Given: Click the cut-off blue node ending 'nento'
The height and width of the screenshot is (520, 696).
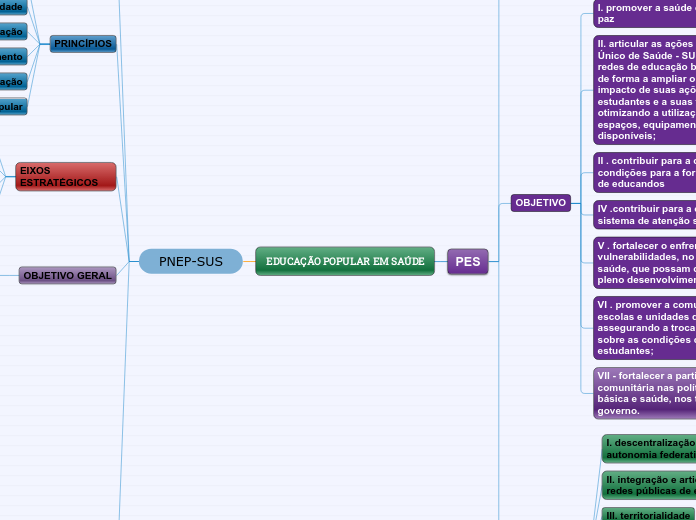Looking at the screenshot, I should (x=13, y=56).
